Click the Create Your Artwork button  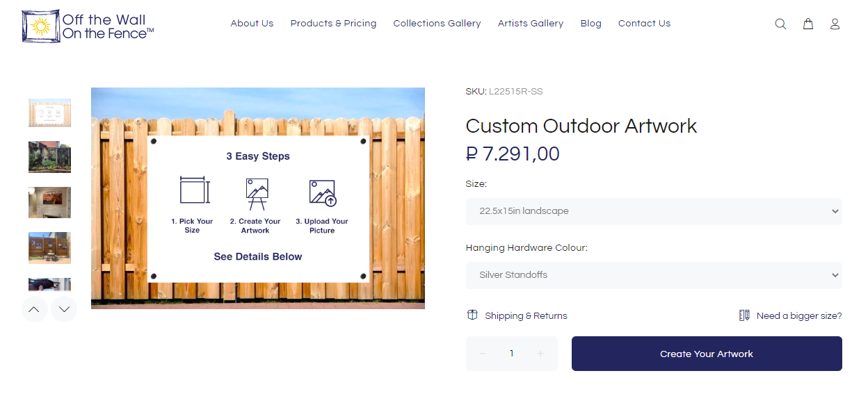click(707, 354)
